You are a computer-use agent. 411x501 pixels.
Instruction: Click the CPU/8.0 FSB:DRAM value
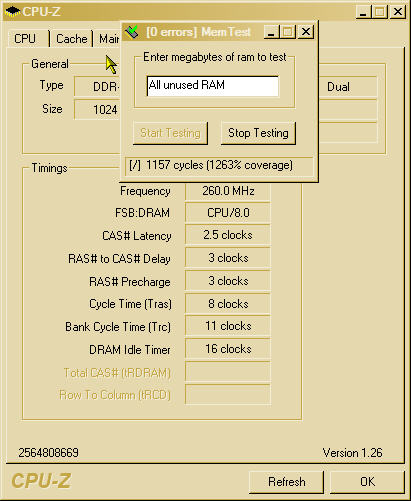coord(228,213)
